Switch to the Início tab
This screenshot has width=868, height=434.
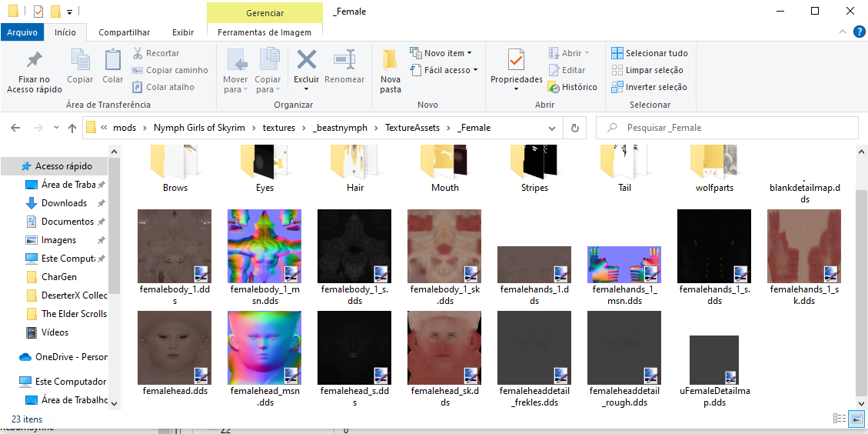click(x=65, y=32)
